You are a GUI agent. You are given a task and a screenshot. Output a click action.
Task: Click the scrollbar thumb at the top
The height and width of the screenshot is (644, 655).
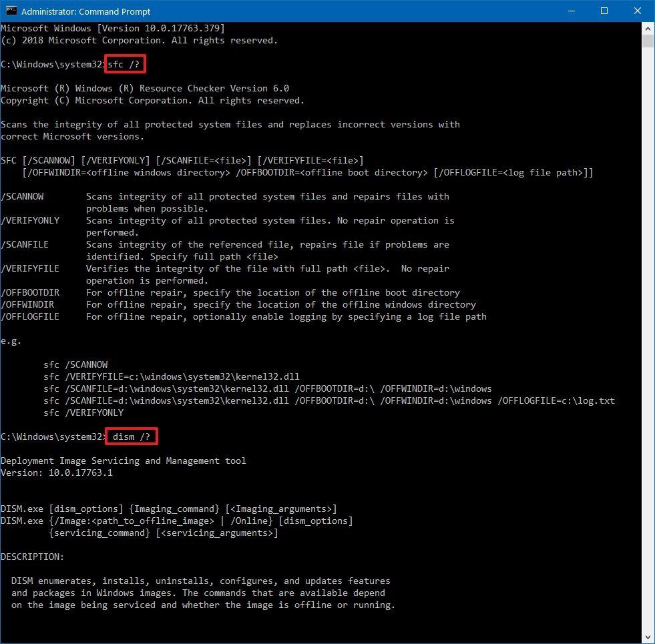(648, 41)
